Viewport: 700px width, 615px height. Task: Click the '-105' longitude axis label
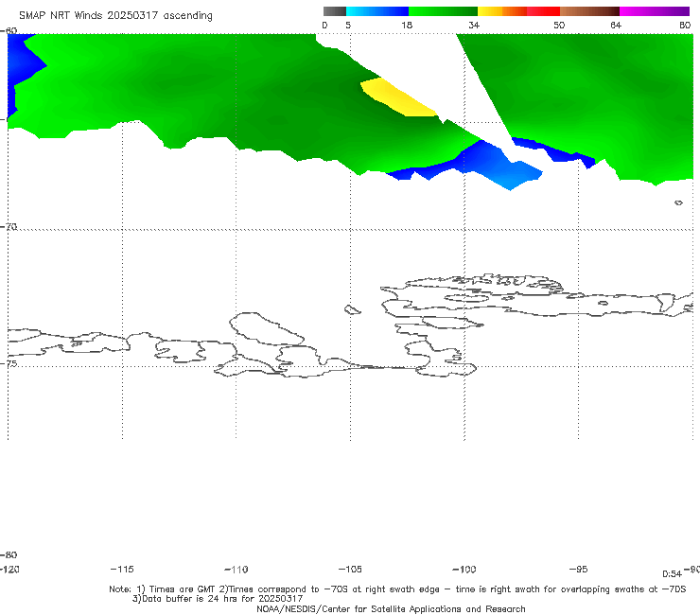click(350, 569)
